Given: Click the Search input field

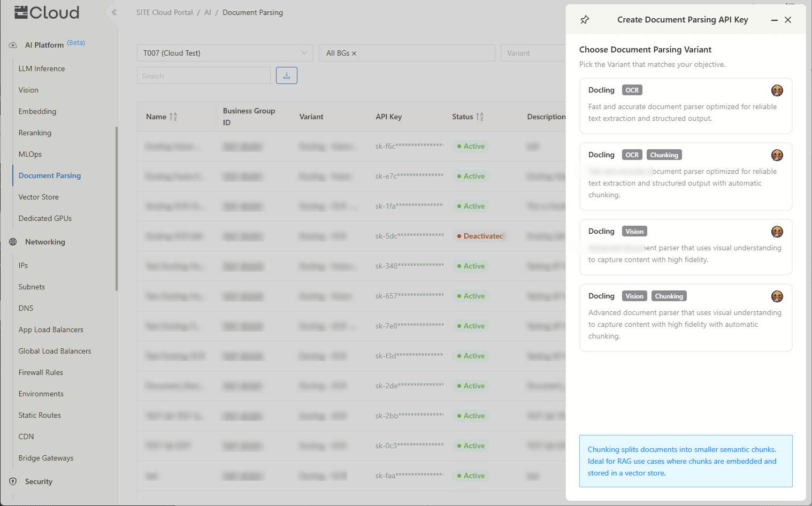Looking at the screenshot, I should click(203, 76).
